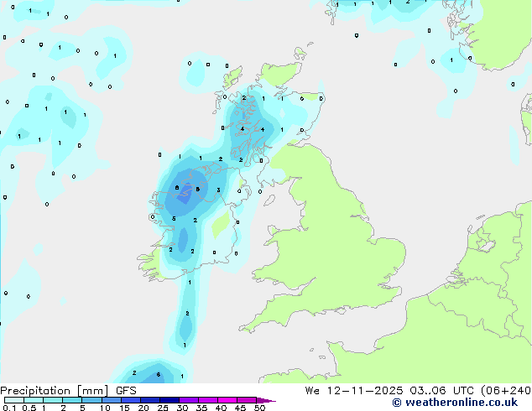The height and width of the screenshot is (411, 532).
Task: Click the '10' legend scale label
Action: tap(105, 408)
